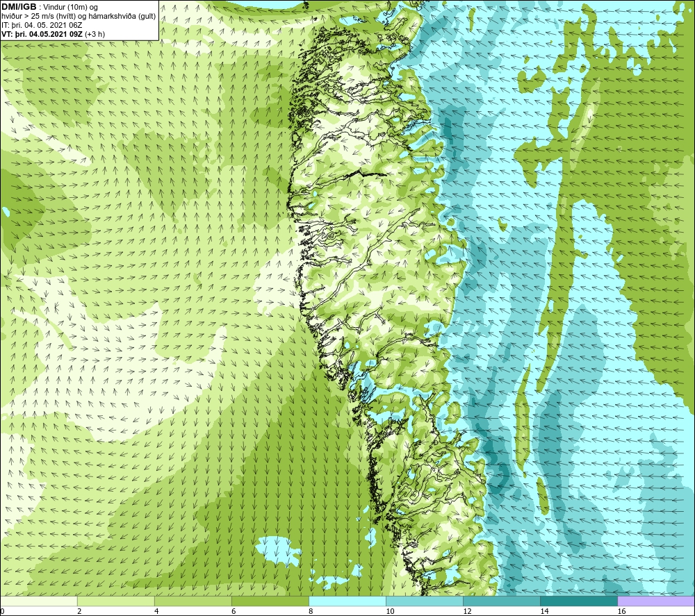695x616 pixels.
Task: Click the 'DMI/IGB' title text
Action: pos(19,7)
